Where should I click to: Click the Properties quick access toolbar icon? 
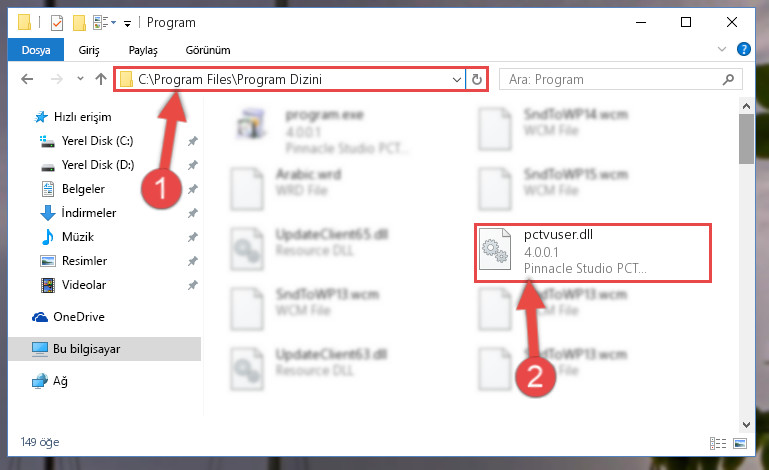coord(57,23)
